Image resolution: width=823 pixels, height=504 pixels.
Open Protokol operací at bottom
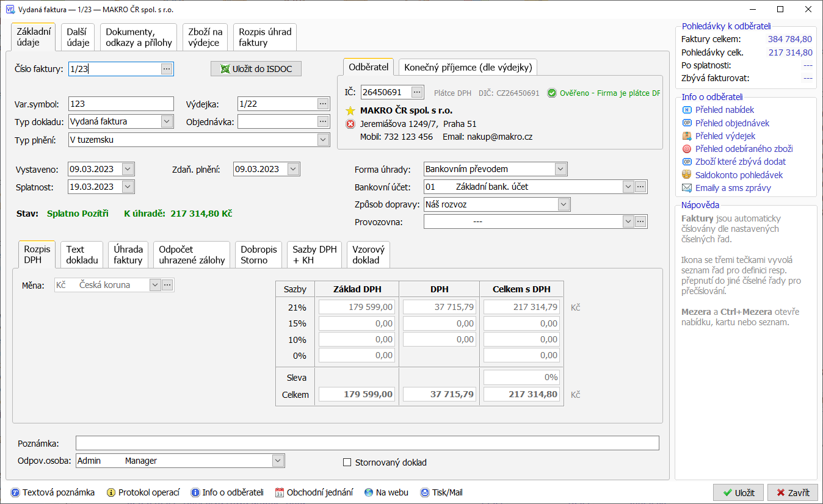pos(143,492)
